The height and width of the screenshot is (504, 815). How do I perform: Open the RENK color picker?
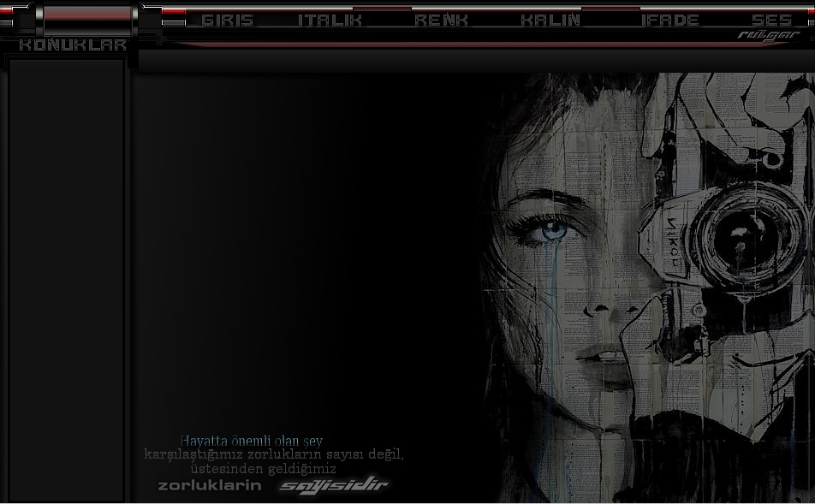point(441,20)
